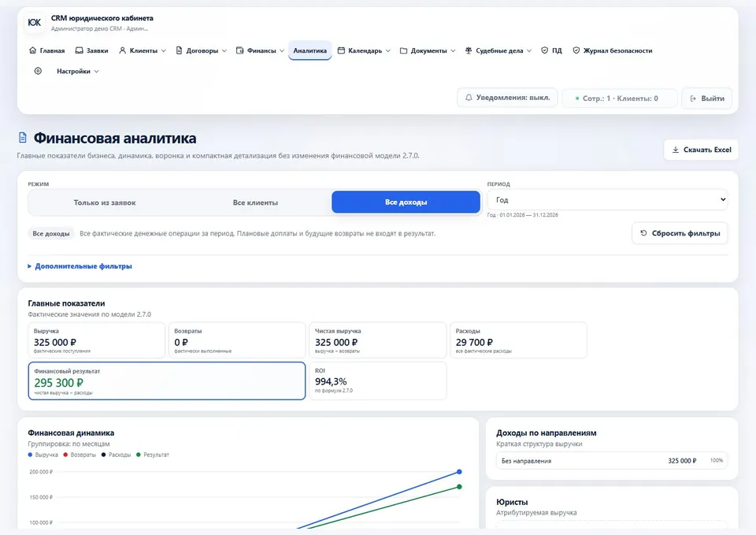Open the ПД section
Viewport: 756px width, 535px height.
551,50
